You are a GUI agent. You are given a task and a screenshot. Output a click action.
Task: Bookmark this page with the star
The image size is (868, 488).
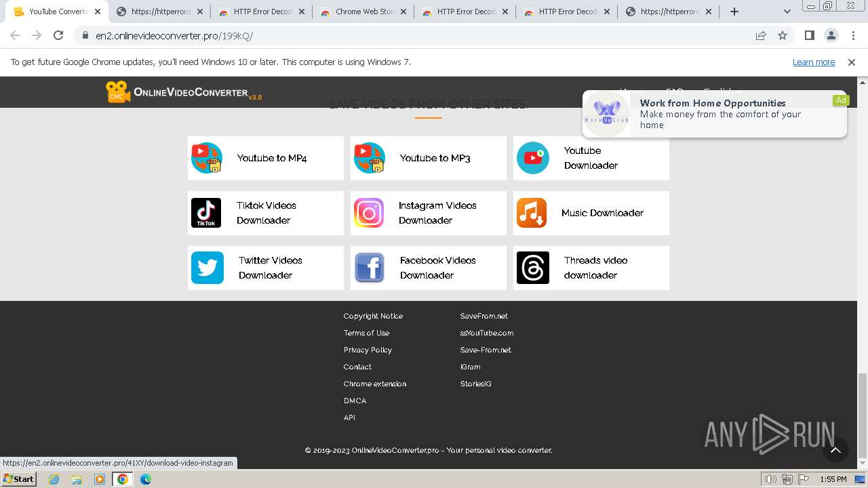tap(783, 35)
